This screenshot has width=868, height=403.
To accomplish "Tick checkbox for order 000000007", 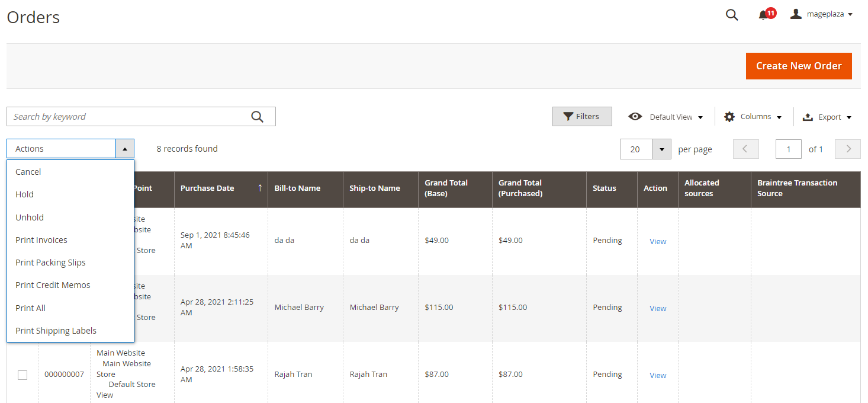I will click(22, 375).
